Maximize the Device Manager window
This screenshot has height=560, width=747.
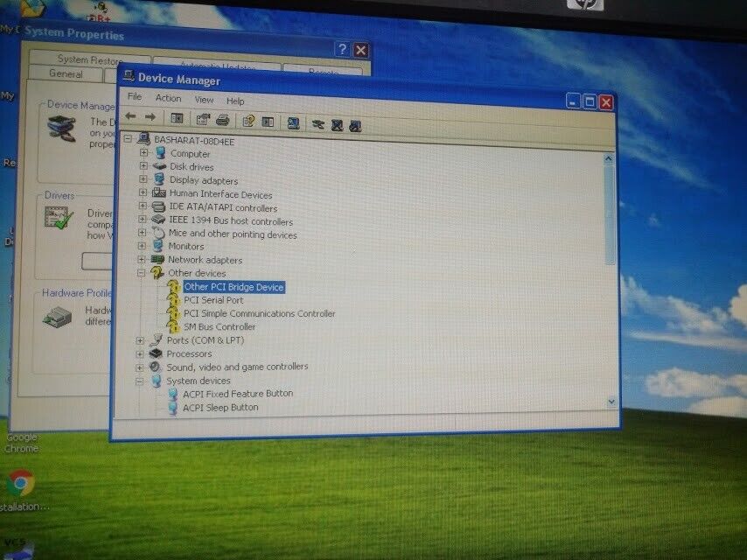tap(590, 101)
